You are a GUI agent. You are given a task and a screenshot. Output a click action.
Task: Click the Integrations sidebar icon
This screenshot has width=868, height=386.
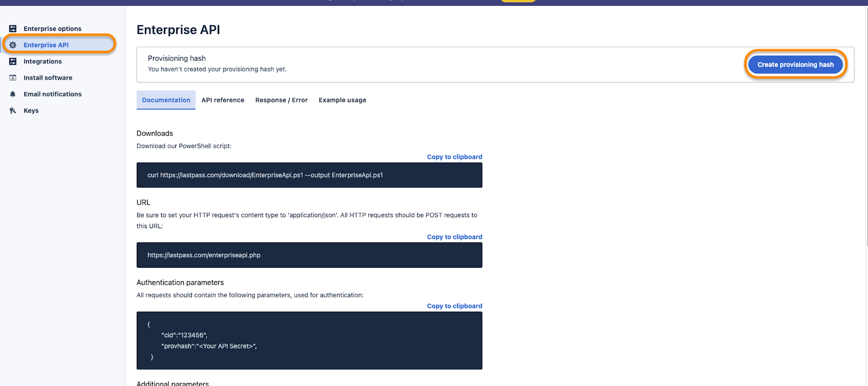[12, 61]
